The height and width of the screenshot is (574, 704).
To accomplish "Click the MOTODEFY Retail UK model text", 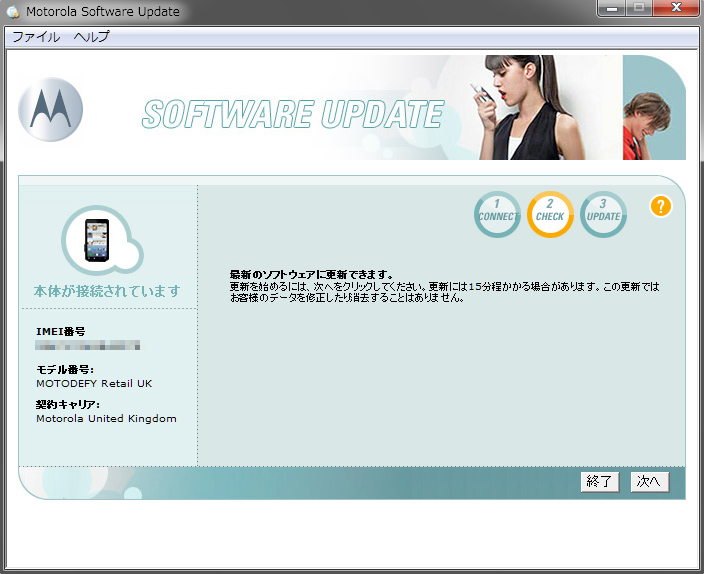I will 94,383.
